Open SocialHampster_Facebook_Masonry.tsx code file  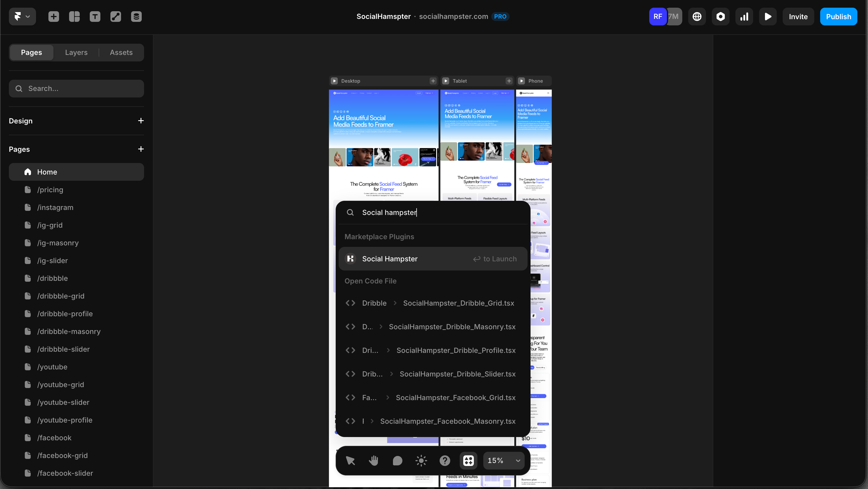[433, 421]
